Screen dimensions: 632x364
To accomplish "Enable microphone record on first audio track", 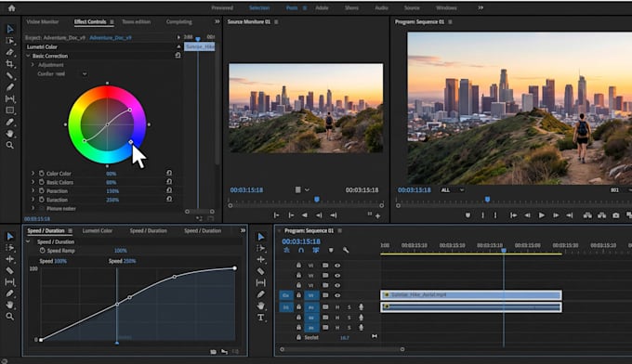I will click(x=361, y=307).
